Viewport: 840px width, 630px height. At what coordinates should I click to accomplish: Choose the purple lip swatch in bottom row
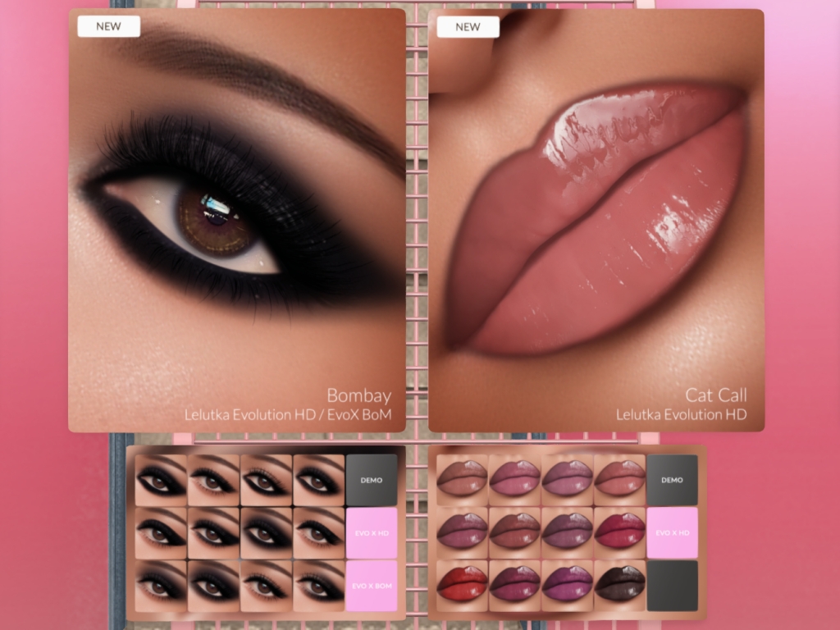tap(567, 585)
